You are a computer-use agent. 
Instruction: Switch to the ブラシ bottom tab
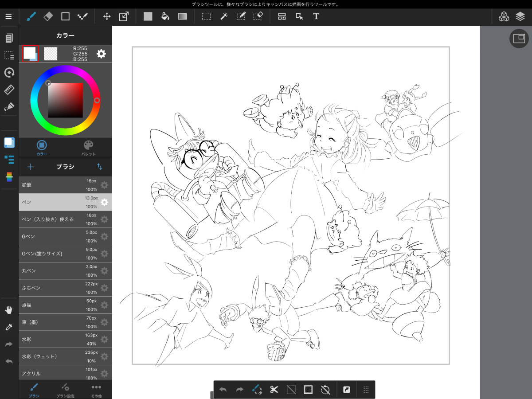pos(34,390)
